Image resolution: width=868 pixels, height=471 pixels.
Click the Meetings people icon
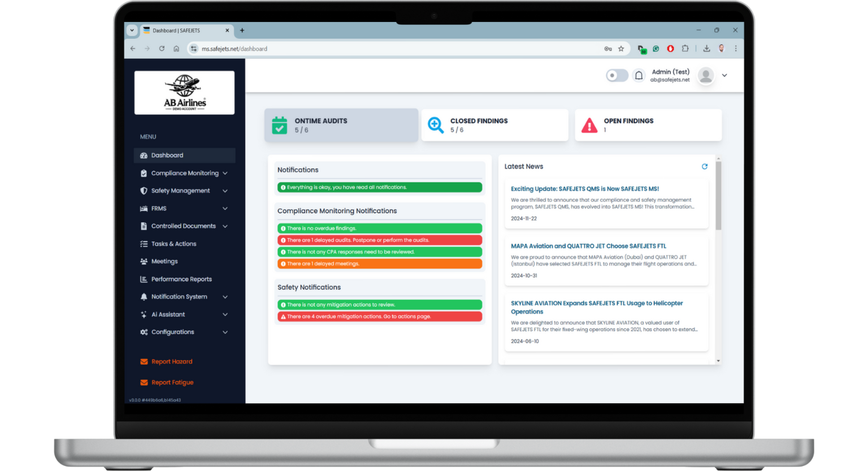[144, 261]
